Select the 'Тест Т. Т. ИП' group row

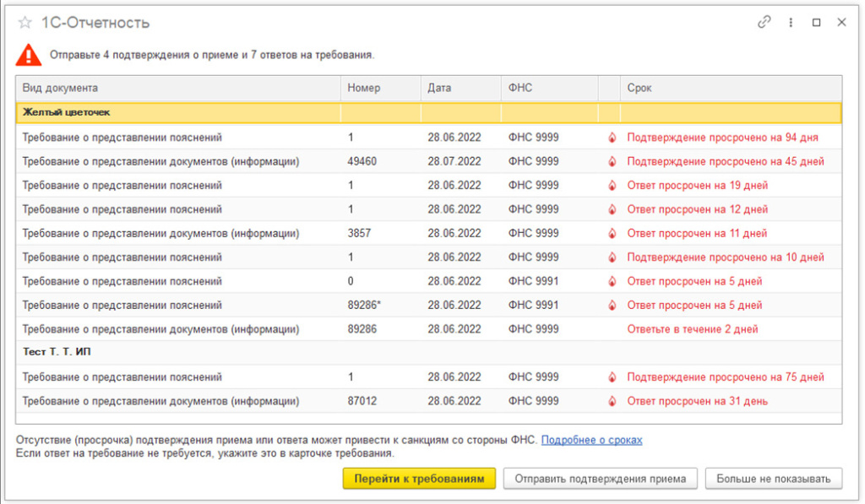point(428,352)
